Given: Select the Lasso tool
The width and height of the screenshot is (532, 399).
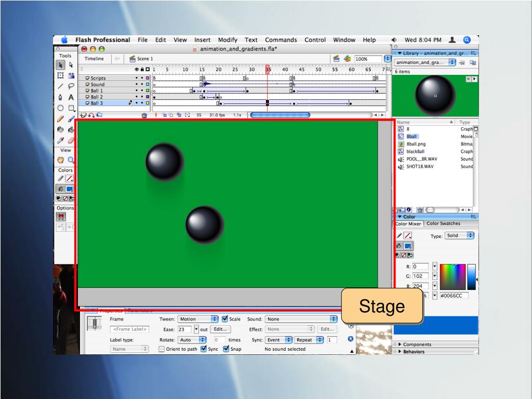Looking at the screenshot, I should tap(71, 86).
